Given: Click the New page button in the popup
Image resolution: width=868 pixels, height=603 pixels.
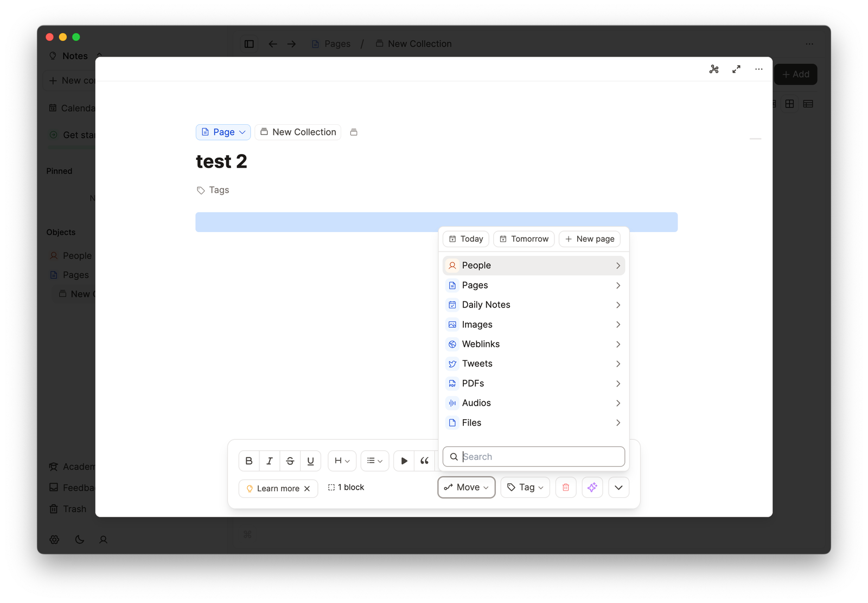Looking at the screenshot, I should click(x=590, y=239).
